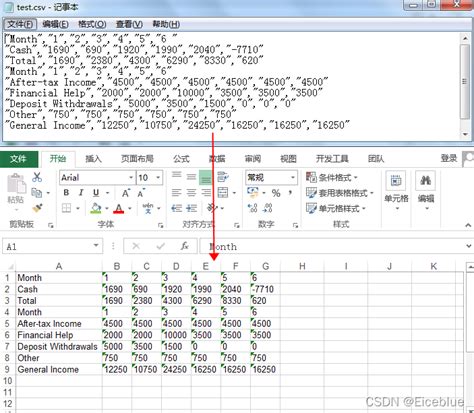This screenshot has height=413, width=474.
Task: Toggle Bold formatting
Action: tap(66, 193)
